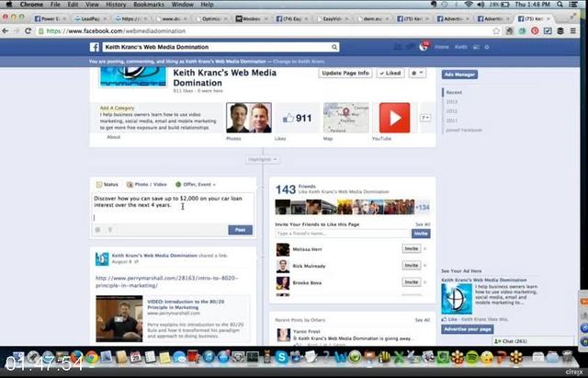Click the Chrome address bar URL
This screenshot has width=588, height=378.
116,30
